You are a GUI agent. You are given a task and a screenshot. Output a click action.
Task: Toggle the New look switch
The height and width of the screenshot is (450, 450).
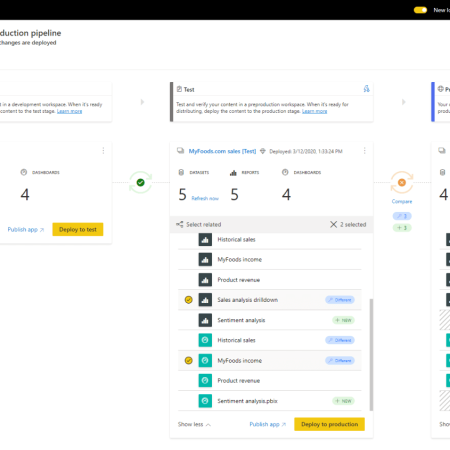coord(420,10)
